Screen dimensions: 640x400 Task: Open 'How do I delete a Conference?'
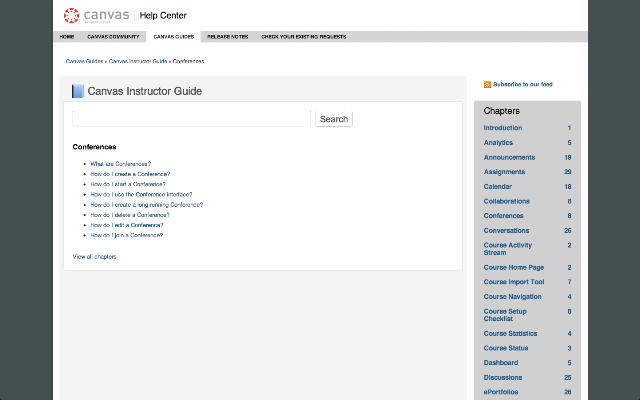(130, 215)
